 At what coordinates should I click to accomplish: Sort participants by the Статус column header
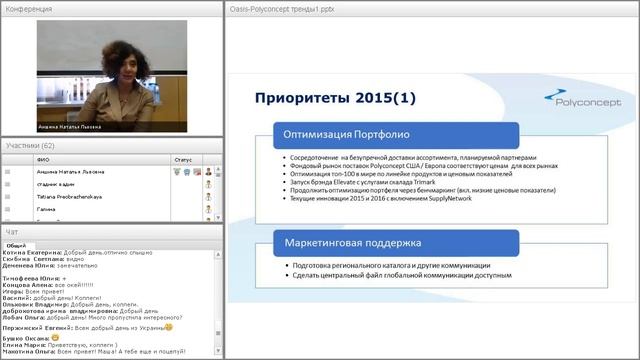coord(186,160)
